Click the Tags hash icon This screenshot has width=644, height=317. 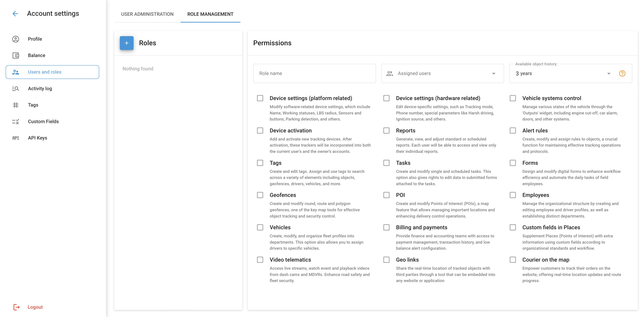(16, 105)
